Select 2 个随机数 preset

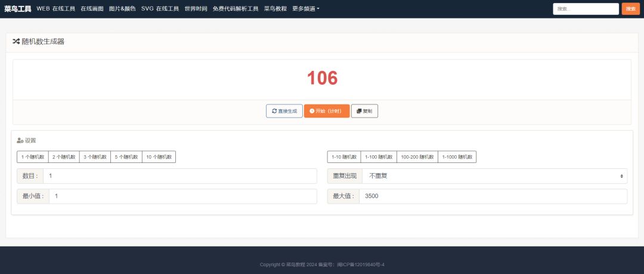tap(64, 157)
